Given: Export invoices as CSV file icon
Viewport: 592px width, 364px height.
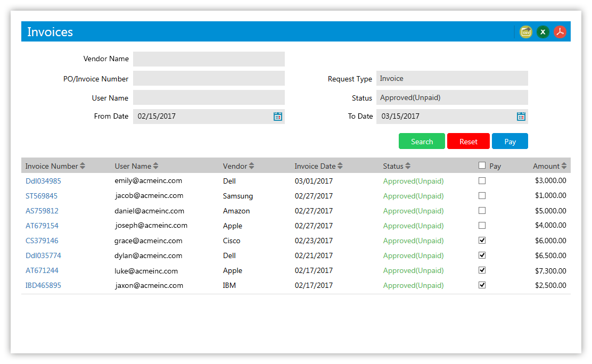Looking at the screenshot, I should click(x=525, y=32).
